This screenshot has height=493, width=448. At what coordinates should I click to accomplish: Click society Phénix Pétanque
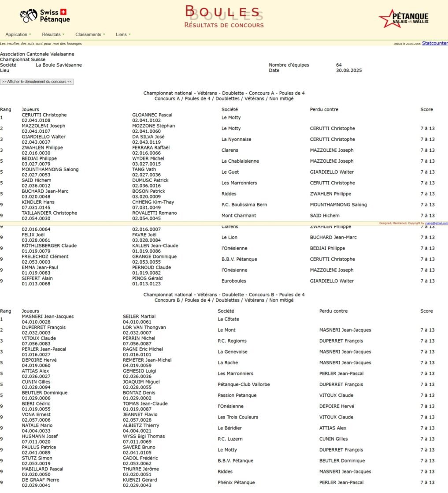point(236,482)
